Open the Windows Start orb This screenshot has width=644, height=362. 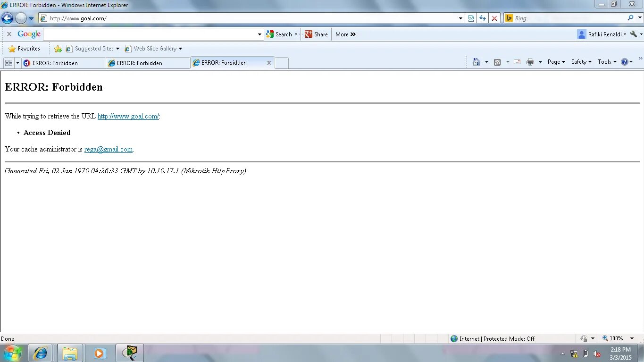click(x=12, y=353)
